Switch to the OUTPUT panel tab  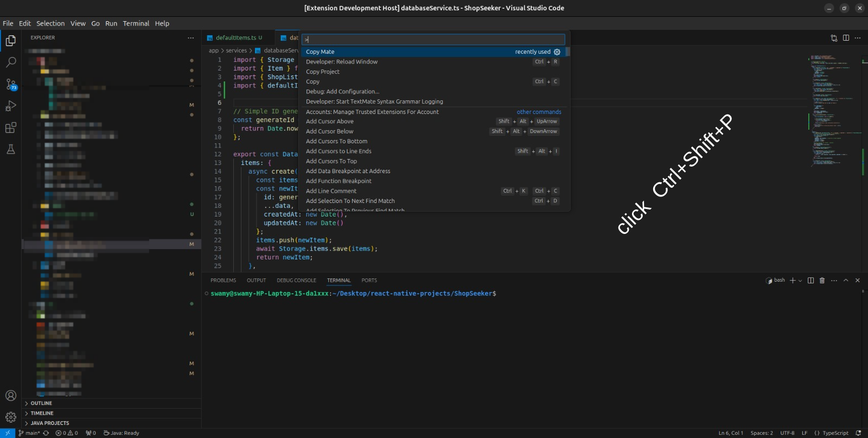(256, 281)
